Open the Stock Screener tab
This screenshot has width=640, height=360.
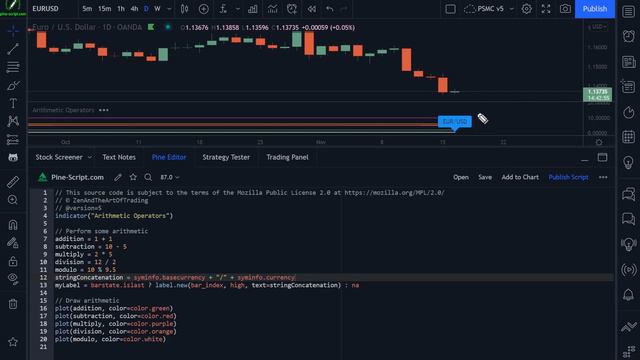pos(59,157)
